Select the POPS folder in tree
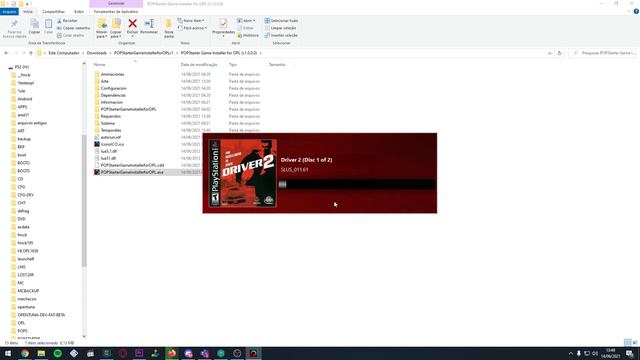 point(22,331)
